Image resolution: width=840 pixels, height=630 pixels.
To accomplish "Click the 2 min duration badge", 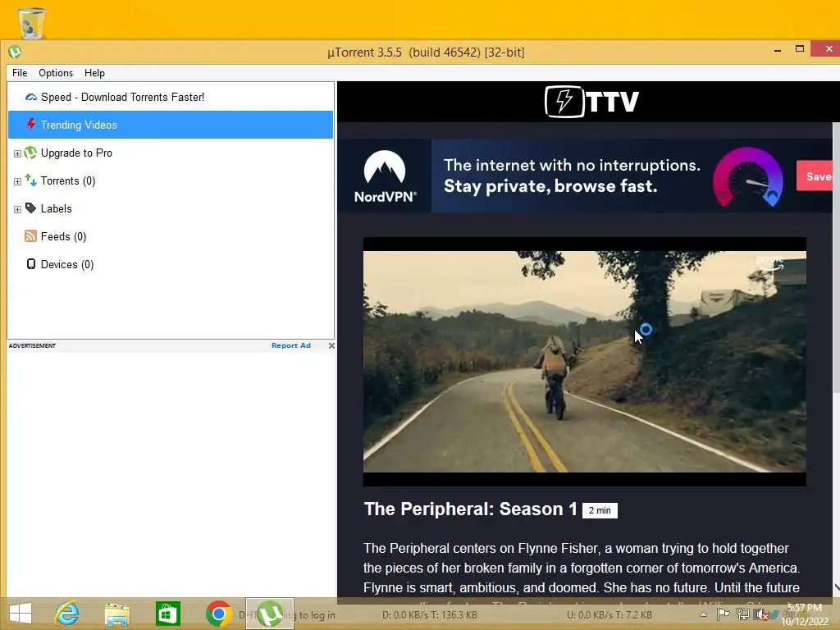I will (x=600, y=510).
